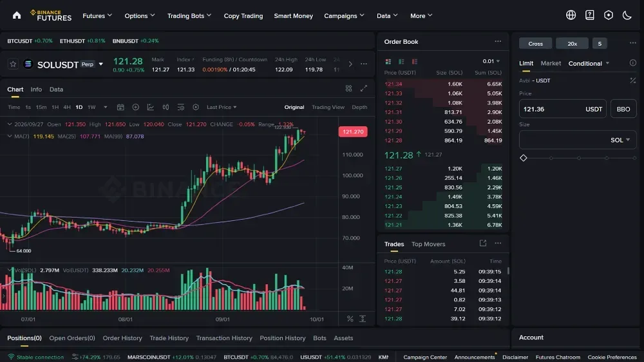Open Trading Bots dropdown menu
The width and height of the screenshot is (644, 362).
pos(189,15)
